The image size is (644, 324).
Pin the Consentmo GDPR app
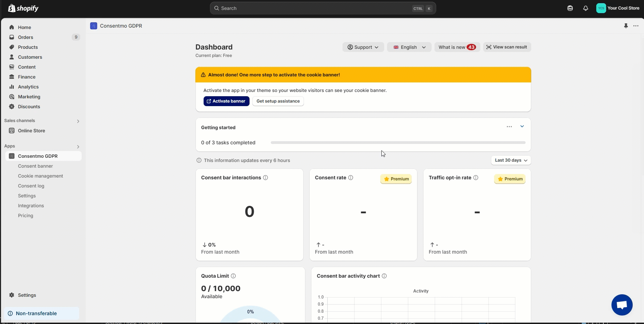626,26
